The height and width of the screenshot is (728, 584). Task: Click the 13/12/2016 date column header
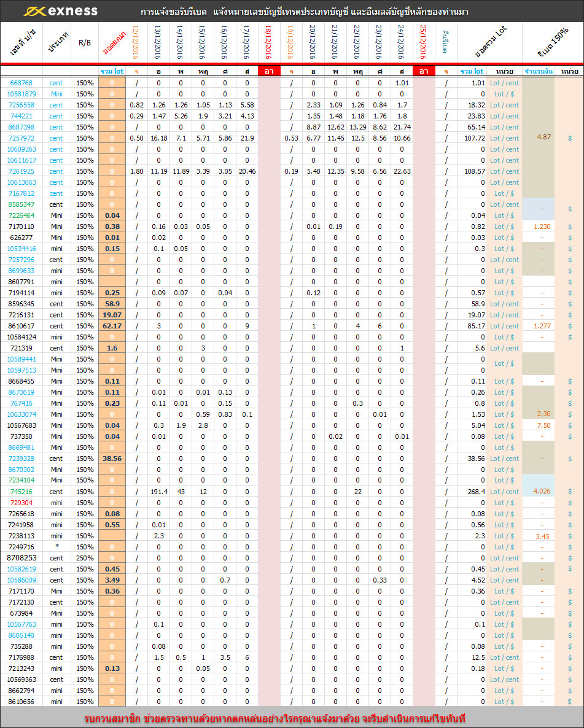pyautogui.click(x=158, y=42)
